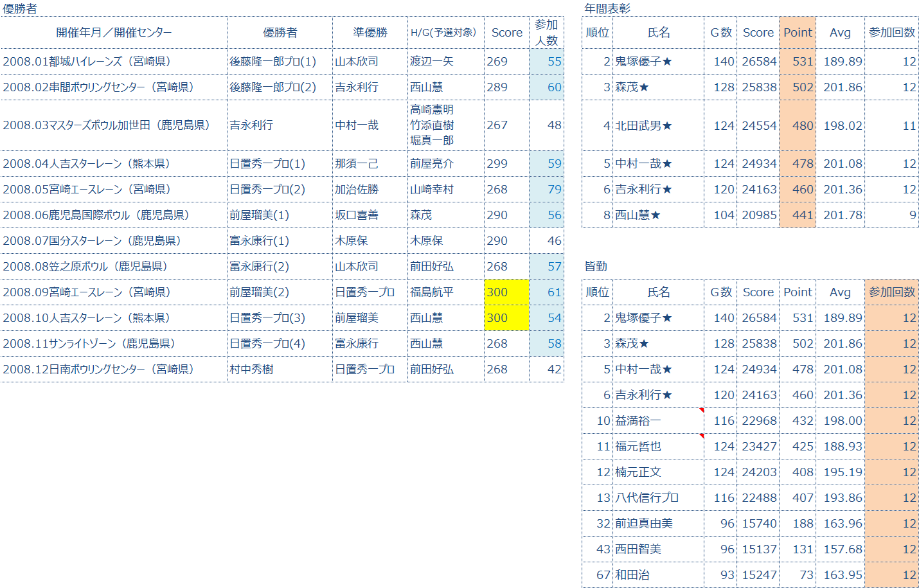919x588 pixels.
Task: Click the winner cell 日置秀一プロ(1)
Action: [x=280, y=163]
